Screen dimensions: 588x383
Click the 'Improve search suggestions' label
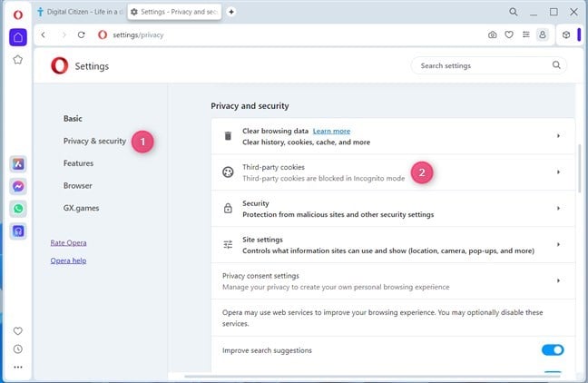pyautogui.click(x=267, y=350)
